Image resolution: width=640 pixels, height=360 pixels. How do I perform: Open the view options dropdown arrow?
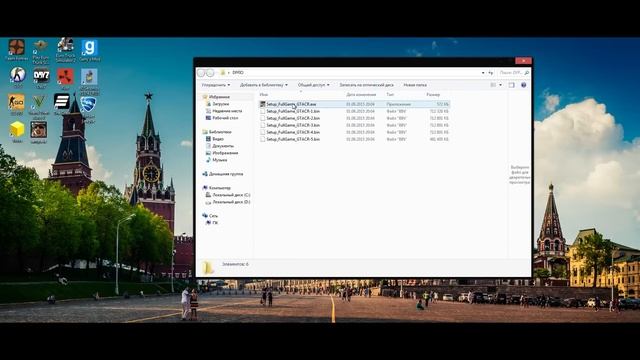click(500, 85)
